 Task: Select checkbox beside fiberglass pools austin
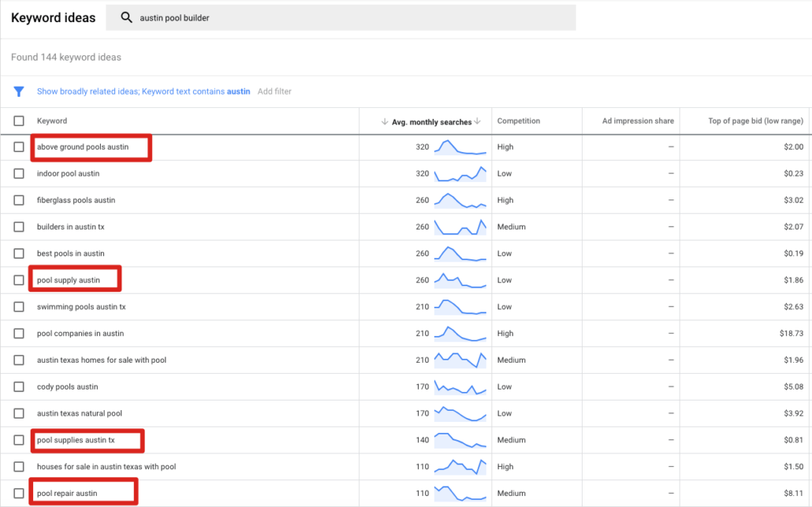[19, 200]
